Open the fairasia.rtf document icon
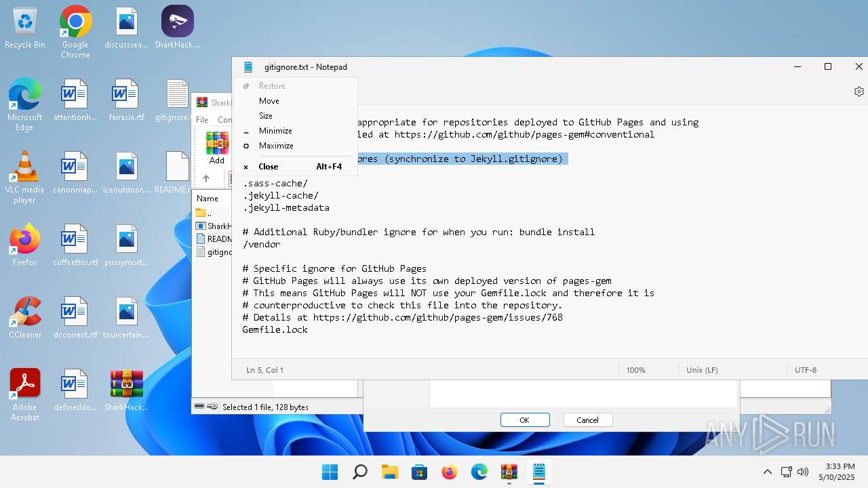This screenshot has width=868, height=488. tap(126, 101)
